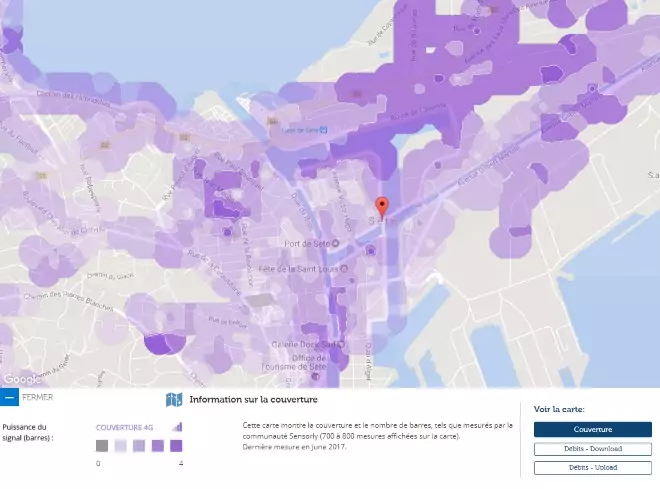Switch to Débits - Download map
Screen dimensions: 660x489
click(592, 450)
